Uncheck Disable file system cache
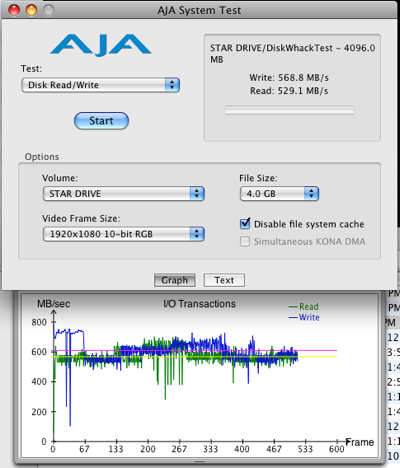The height and width of the screenshot is (468, 400). 245,224
